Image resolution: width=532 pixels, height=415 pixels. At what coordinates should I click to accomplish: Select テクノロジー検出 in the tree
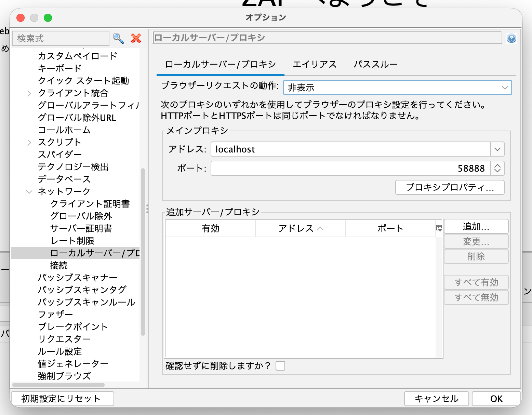(x=74, y=167)
